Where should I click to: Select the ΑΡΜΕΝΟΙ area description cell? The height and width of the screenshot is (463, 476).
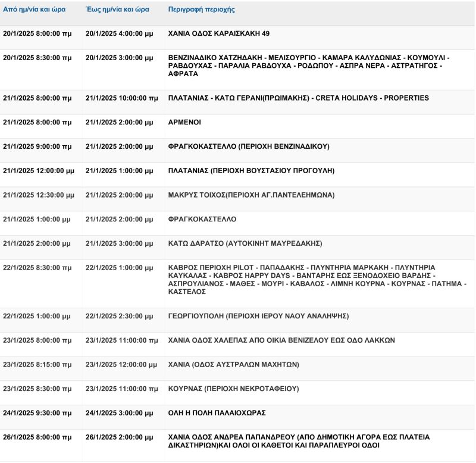185,122
